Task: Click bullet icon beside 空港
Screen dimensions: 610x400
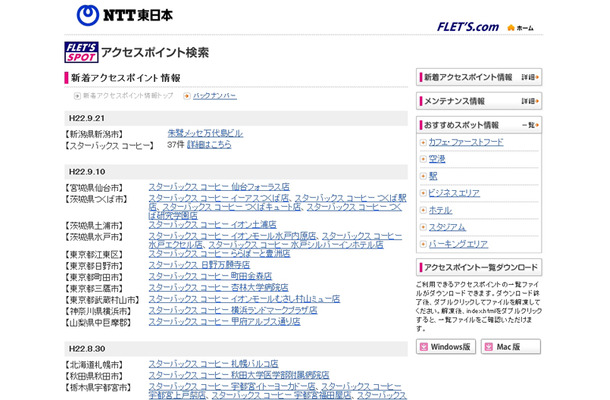Action: pyautogui.click(x=423, y=159)
